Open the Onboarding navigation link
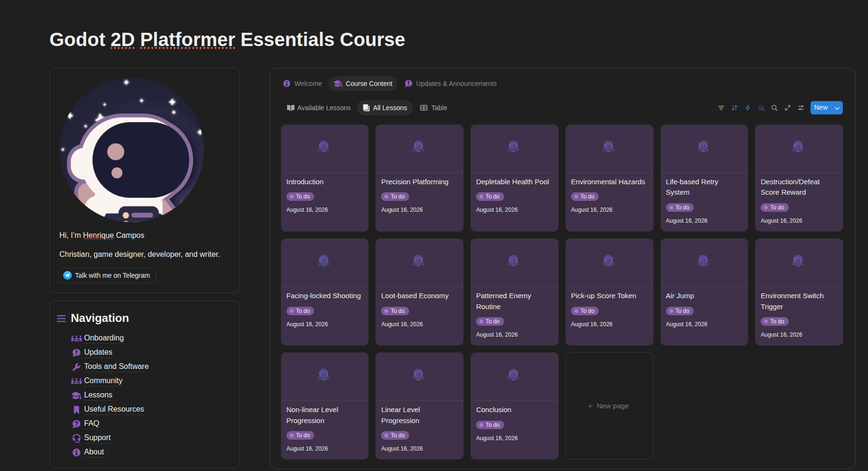Screen dimensions: 868x471 click(104, 338)
